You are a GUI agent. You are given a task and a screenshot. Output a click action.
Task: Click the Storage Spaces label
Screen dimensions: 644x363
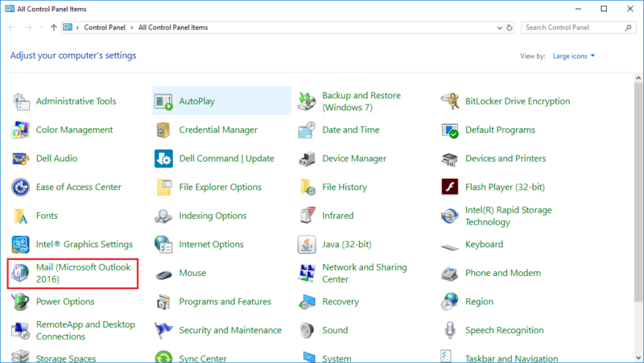(x=66, y=358)
